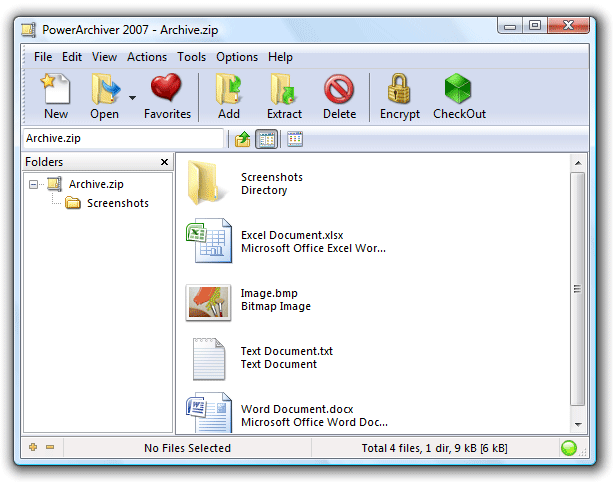Click the Open archive folder icon
613x482 pixels.
(x=105, y=89)
